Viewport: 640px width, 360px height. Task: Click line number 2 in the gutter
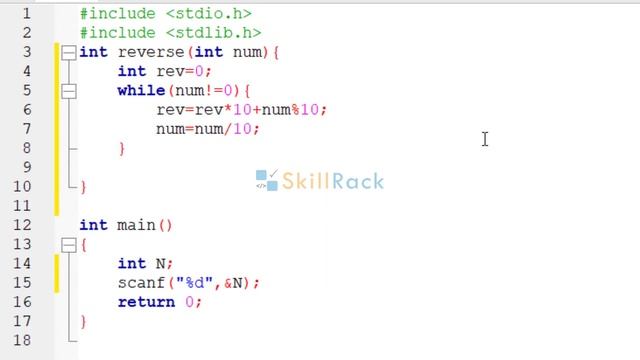coord(27,33)
